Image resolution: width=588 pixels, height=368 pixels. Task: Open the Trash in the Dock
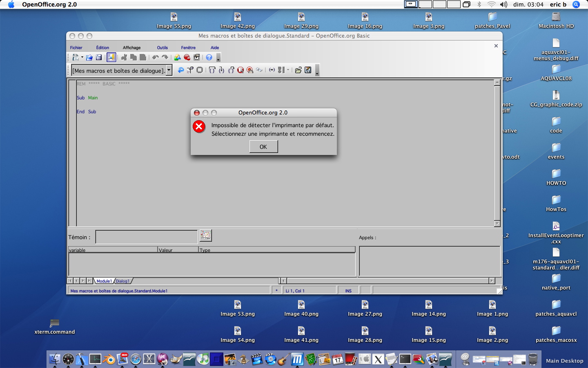coord(533,359)
